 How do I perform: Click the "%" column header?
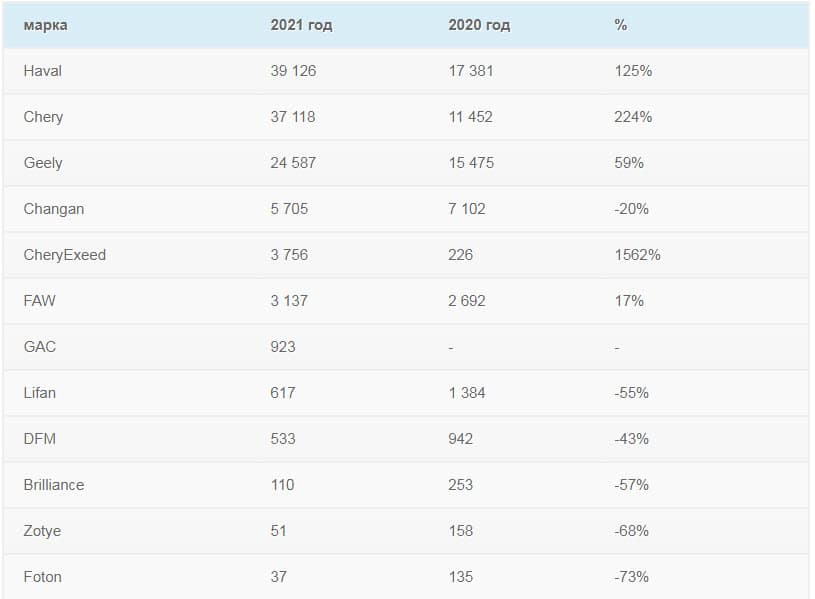[621, 25]
